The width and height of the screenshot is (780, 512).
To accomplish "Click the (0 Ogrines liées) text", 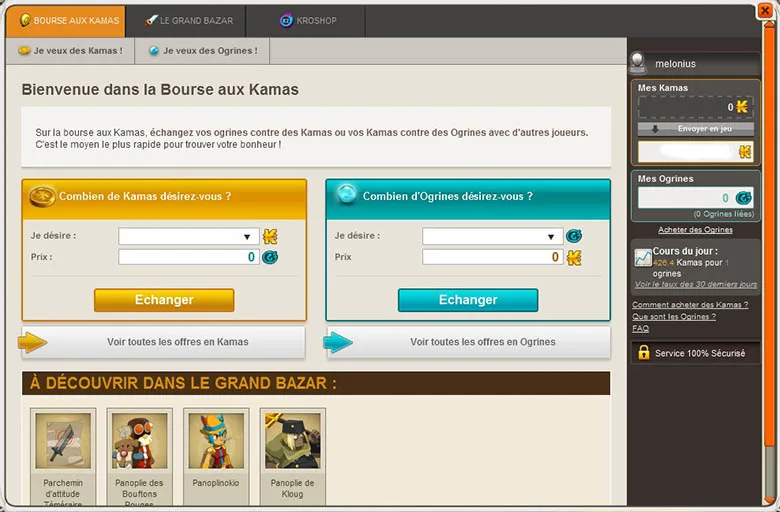I will pos(724,214).
